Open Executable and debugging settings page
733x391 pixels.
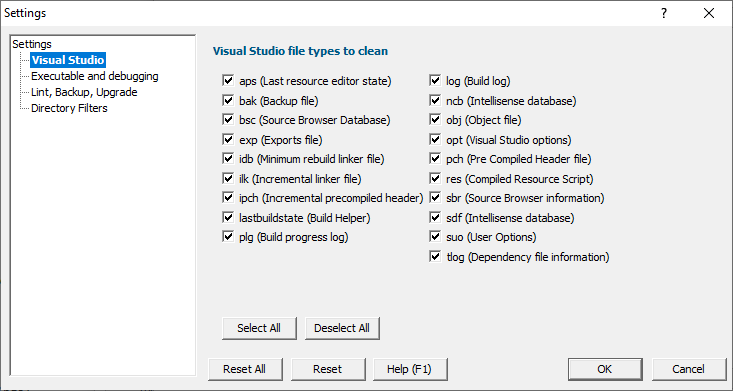pos(95,76)
